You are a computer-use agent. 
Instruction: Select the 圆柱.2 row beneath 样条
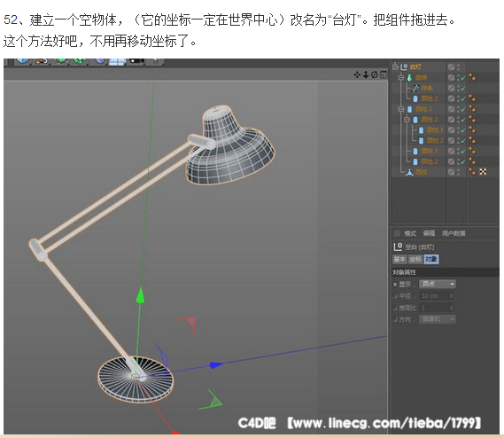click(x=430, y=98)
